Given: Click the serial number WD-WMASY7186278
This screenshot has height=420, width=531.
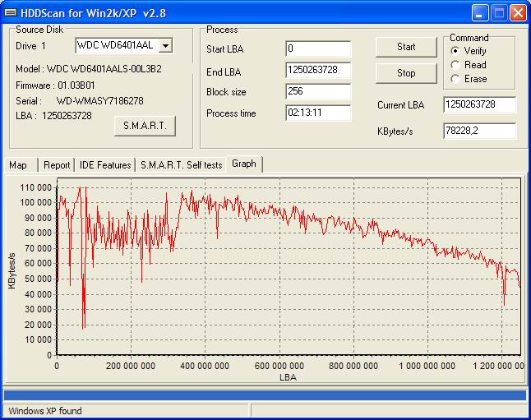Looking at the screenshot, I should (100, 101).
